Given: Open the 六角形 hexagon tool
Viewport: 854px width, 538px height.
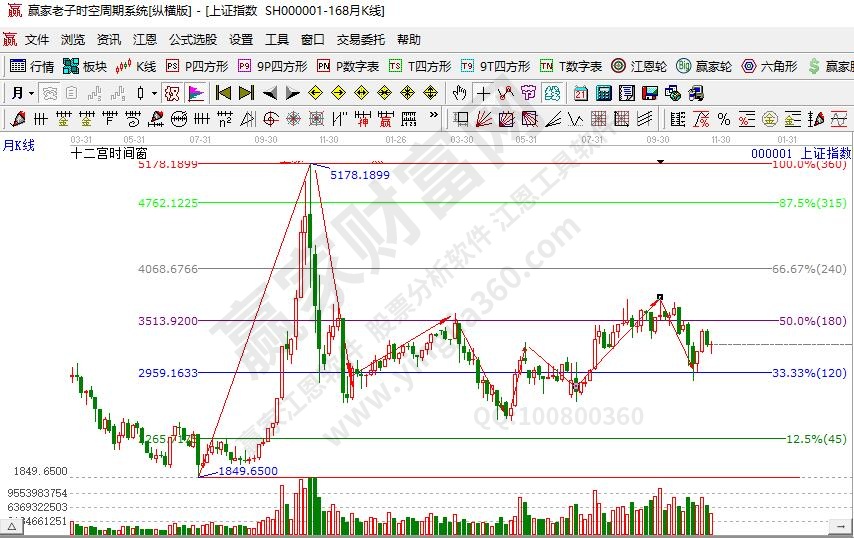Looking at the screenshot, I should pos(767,66).
